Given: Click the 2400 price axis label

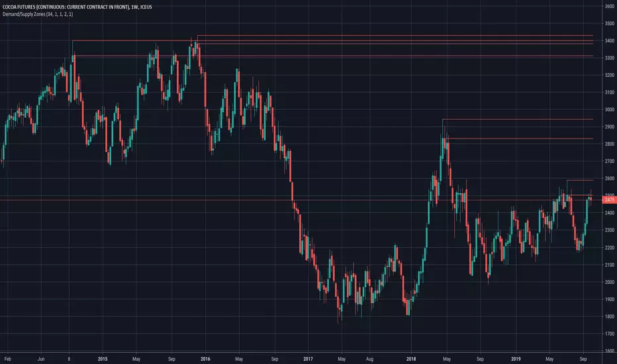Looking at the screenshot, I should pos(609,213).
